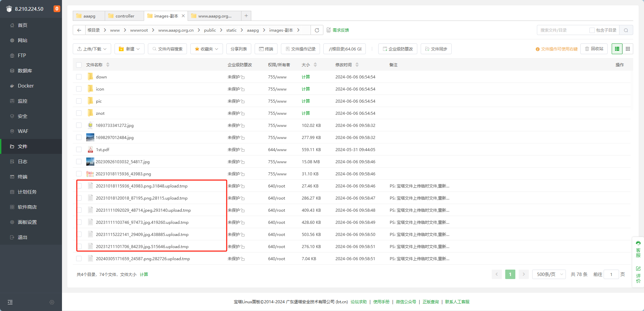Click the 安全 shield icon in sidebar

point(12,116)
